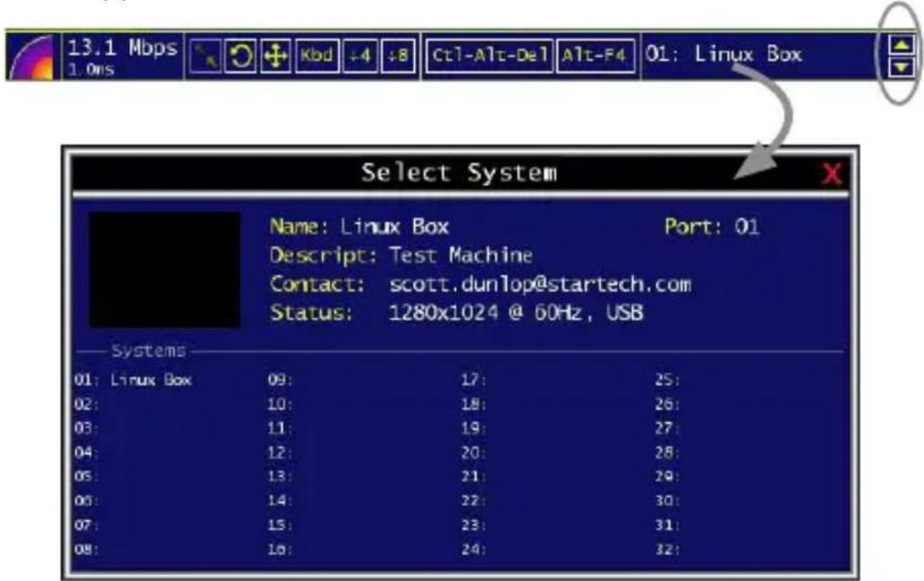Select system slot 26
This screenshot has height=581, width=924.
[x=667, y=404]
